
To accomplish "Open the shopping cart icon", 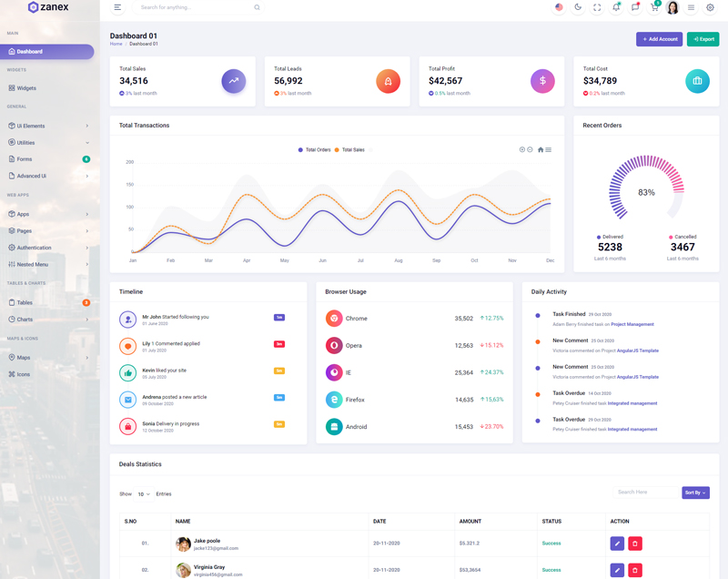I will point(653,7).
